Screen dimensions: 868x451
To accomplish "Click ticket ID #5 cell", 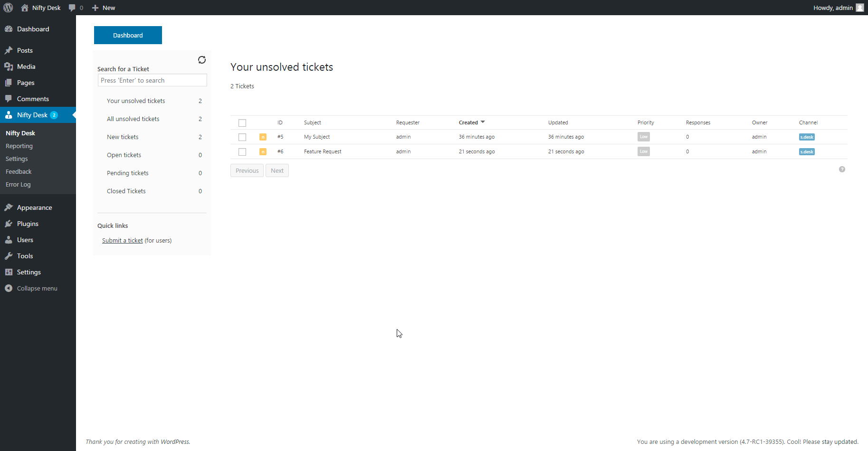I will point(280,137).
